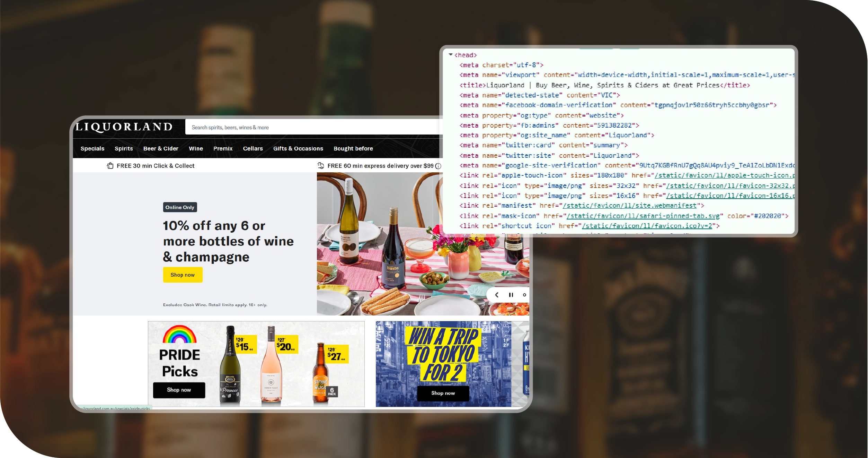The width and height of the screenshot is (868, 458).
Task: Open the safari-pinned-tab.svg link
Action: (x=643, y=216)
